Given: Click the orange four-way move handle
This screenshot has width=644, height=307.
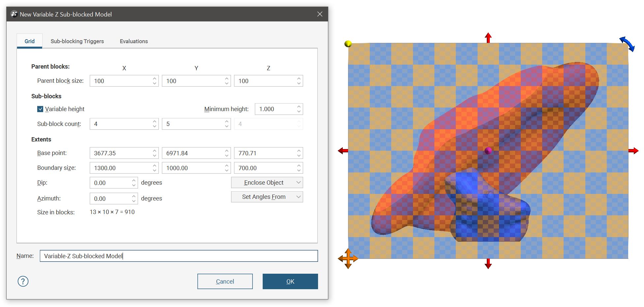Looking at the screenshot, I should 348,259.
